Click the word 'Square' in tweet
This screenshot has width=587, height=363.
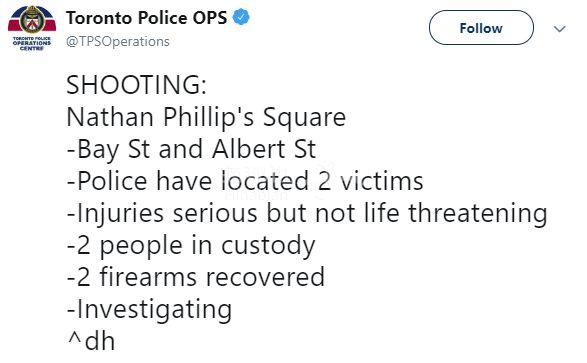(304, 118)
